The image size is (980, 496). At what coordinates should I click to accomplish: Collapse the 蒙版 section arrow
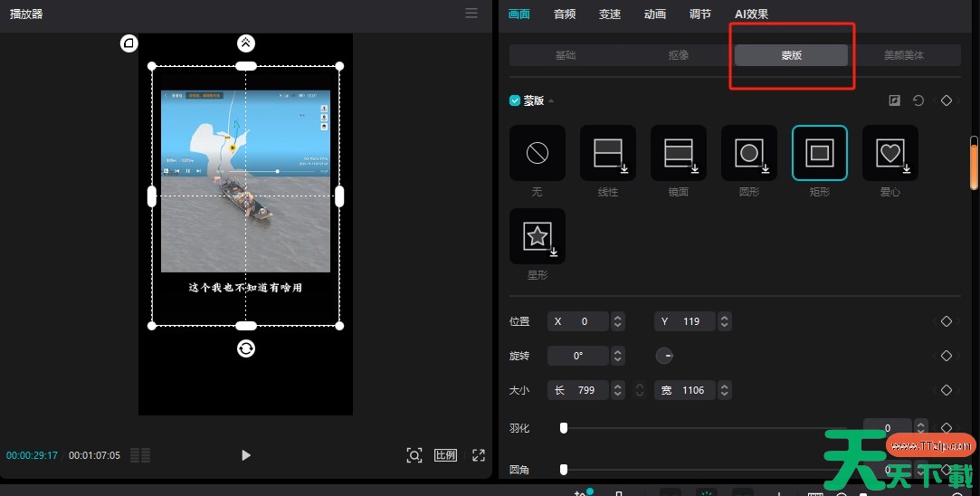click(551, 100)
